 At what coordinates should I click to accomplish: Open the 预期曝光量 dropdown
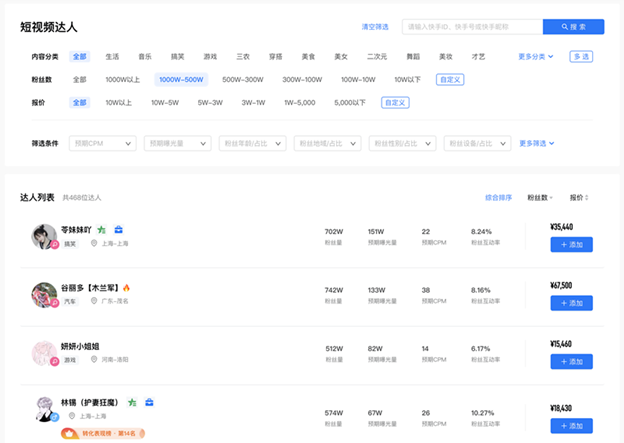tap(177, 143)
